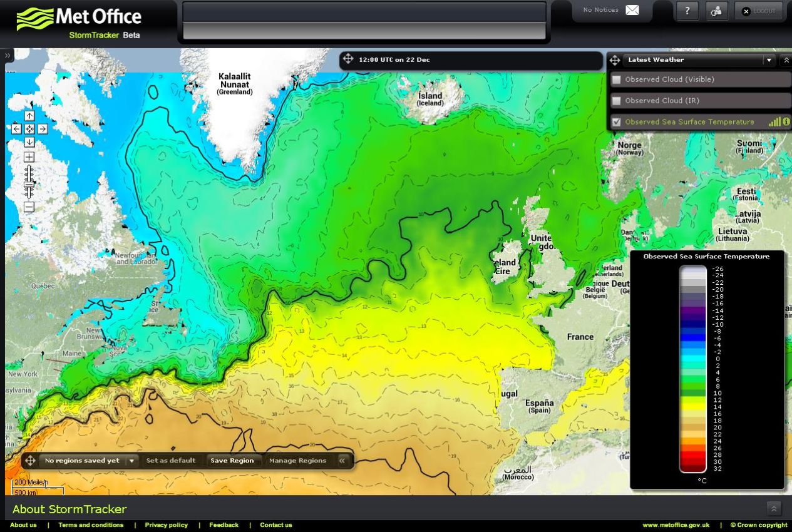Image resolution: width=792 pixels, height=532 pixels.
Task: Click the Save Region button
Action: tap(232, 461)
